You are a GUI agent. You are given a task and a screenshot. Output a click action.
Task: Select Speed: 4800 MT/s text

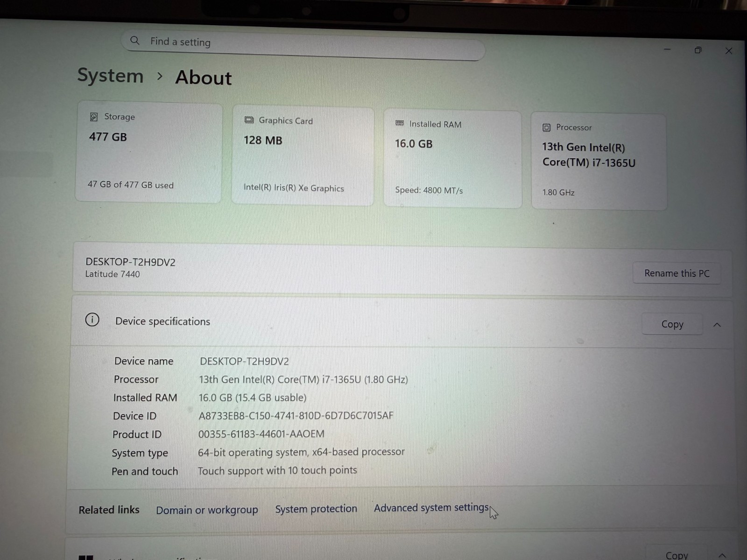429,190
